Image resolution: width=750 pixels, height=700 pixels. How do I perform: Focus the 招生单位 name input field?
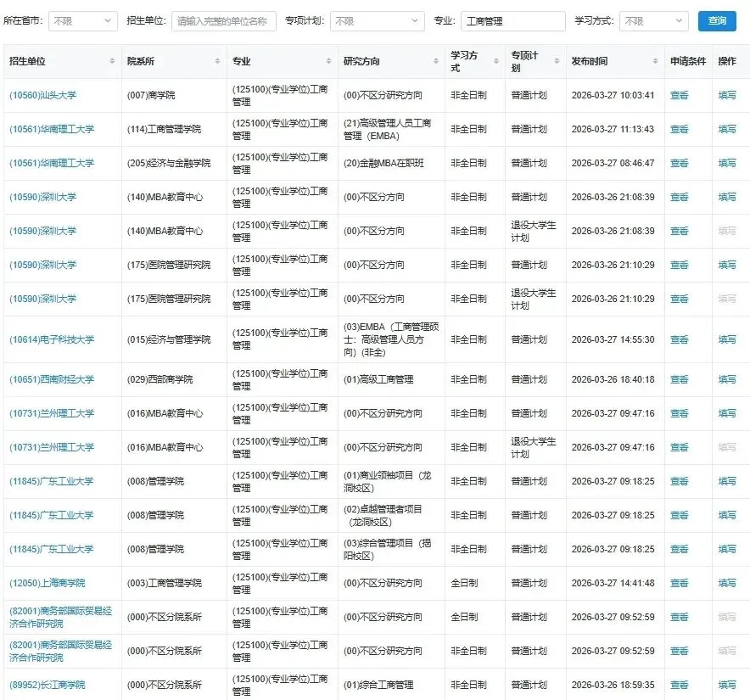coord(224,21)
